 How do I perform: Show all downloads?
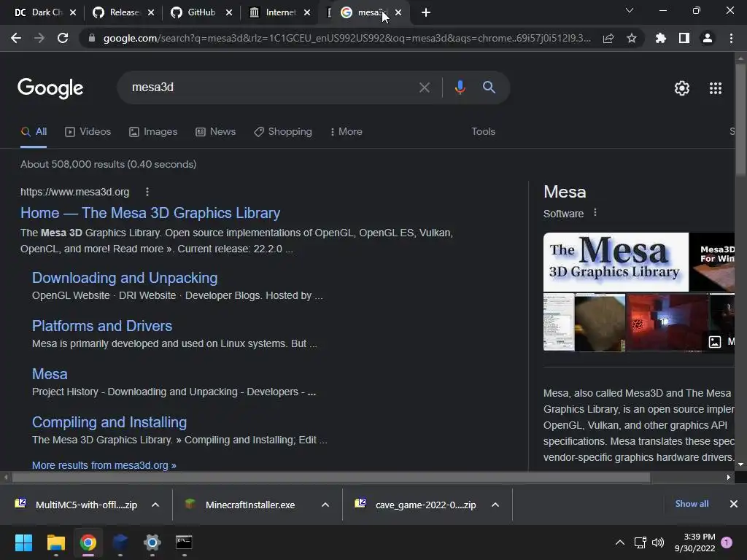tap(692, 504)
